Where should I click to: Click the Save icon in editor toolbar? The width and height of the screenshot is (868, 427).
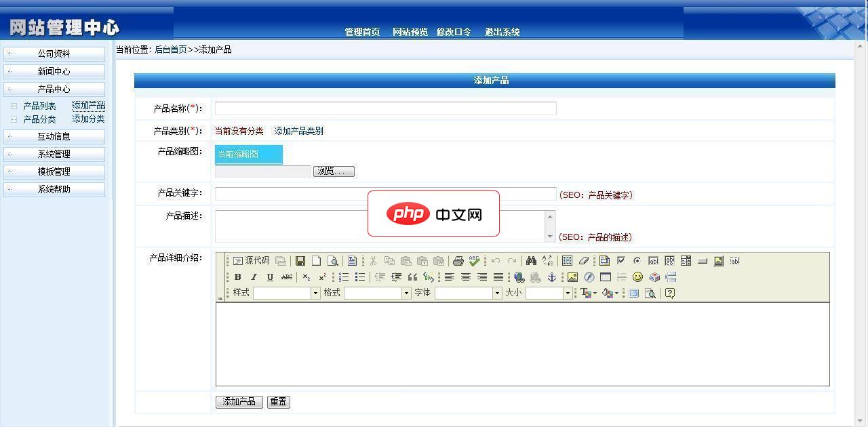point(300,261)
